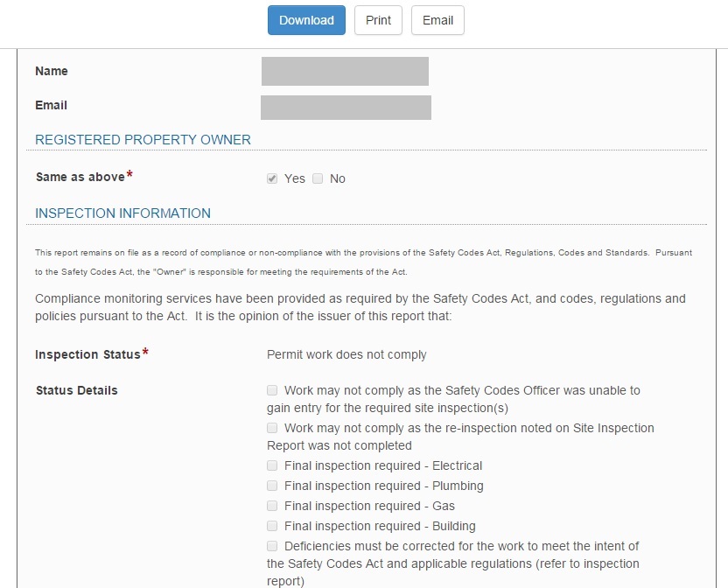The width and height of the screenshot is (728, 588).
Task: Focus the Email address input field
Action: 346,107
